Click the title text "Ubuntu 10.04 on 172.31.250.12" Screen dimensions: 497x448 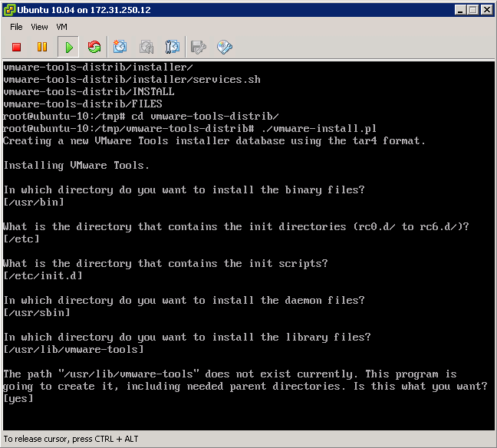[84, 10]
